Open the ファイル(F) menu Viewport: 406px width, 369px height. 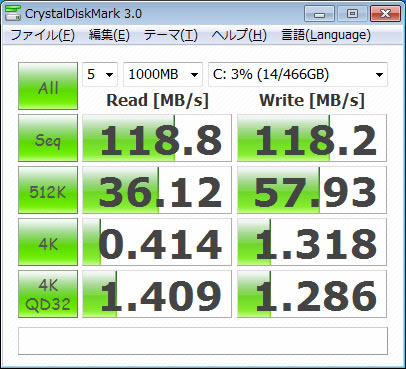[x=42, y=35]
